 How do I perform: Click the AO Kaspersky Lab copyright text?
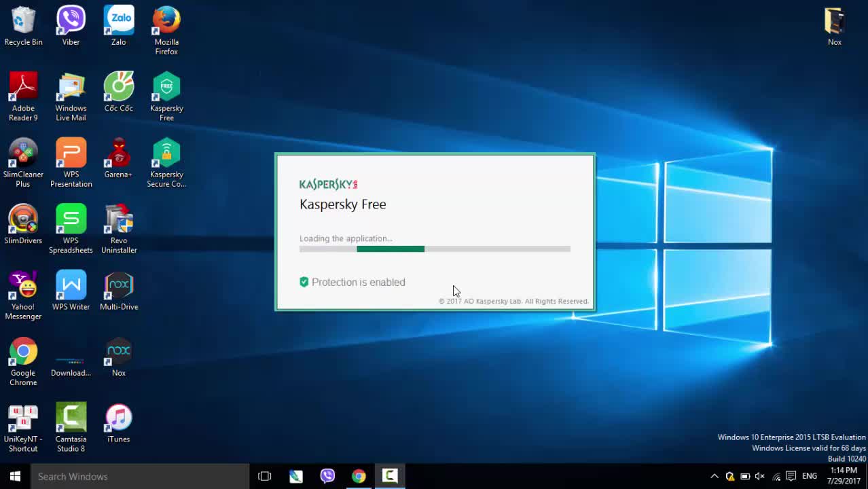click(514, 301)
